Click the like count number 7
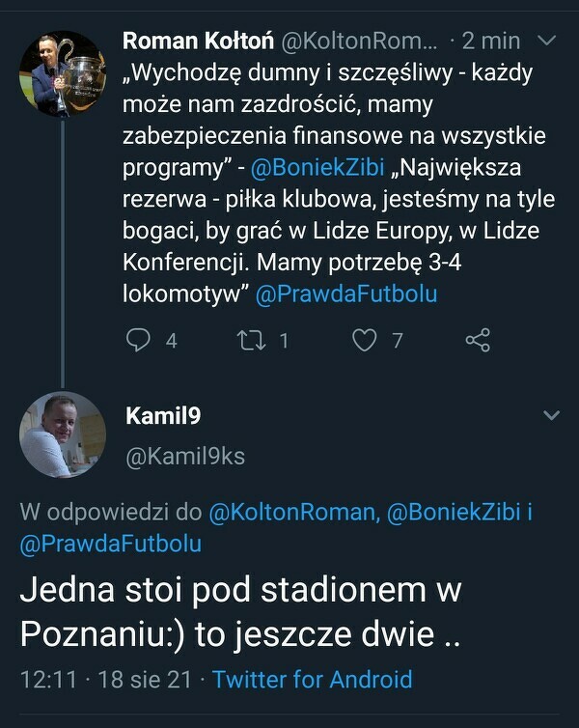 pyautogui.click(x=397, y=340)
